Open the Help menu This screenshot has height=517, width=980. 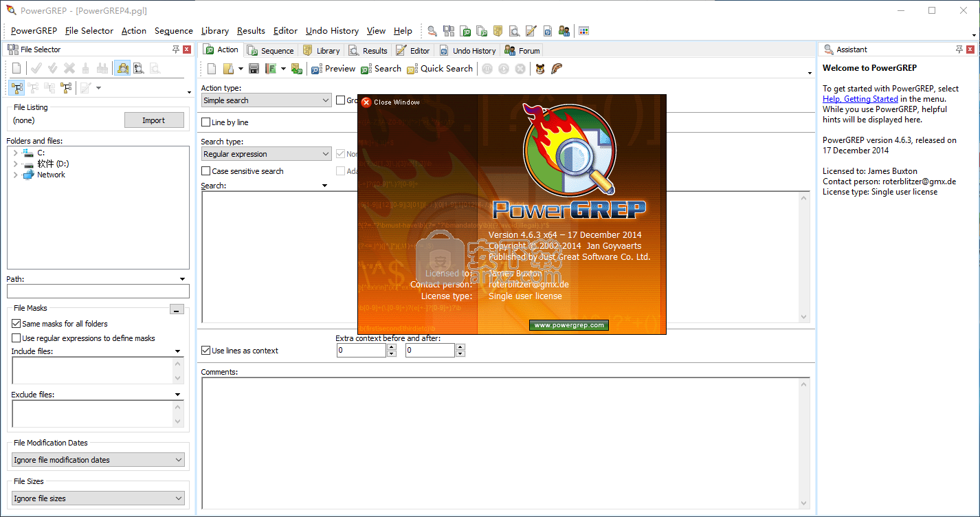tap(403, 31)
